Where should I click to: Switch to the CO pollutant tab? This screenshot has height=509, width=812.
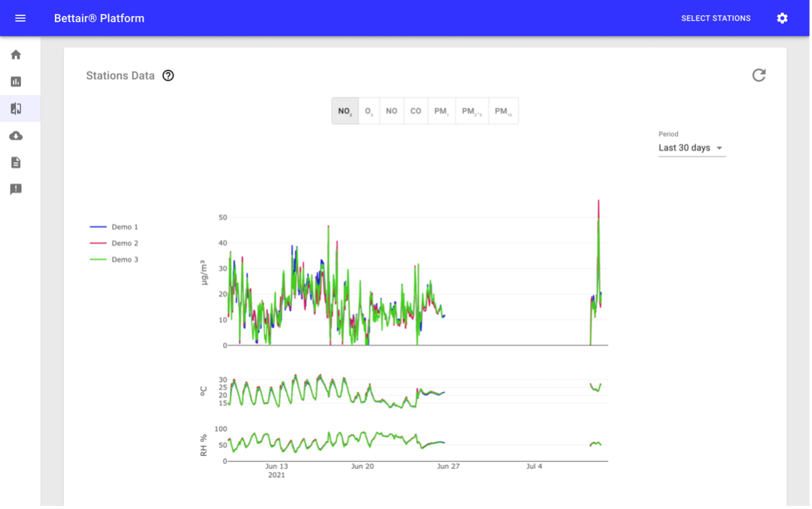point(416,111)
